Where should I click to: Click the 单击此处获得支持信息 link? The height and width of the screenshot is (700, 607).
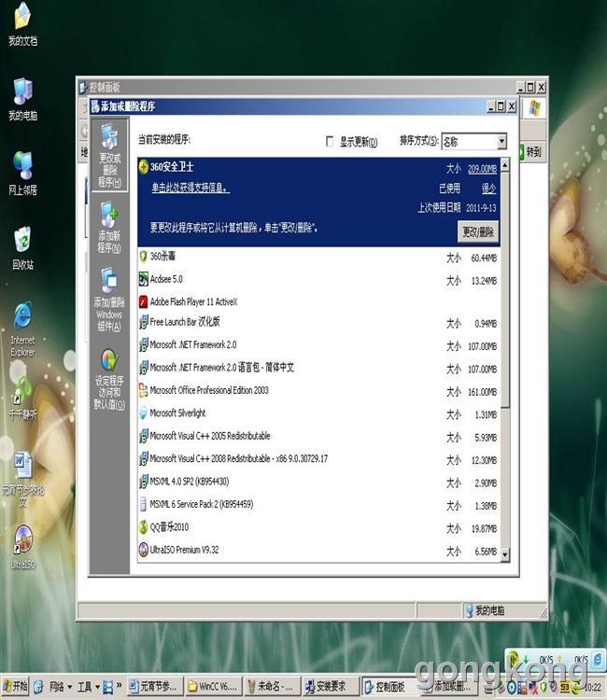[x=190, y=188]
